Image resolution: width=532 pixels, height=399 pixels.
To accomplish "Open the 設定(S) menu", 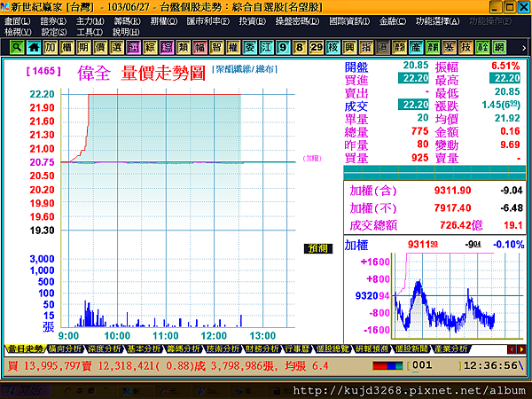I will (x=54, y=32).
